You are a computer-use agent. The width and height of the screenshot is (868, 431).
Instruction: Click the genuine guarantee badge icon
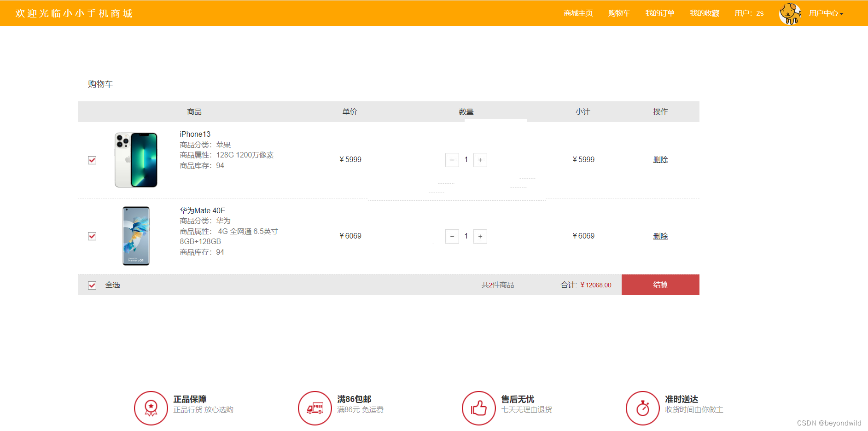151,408
